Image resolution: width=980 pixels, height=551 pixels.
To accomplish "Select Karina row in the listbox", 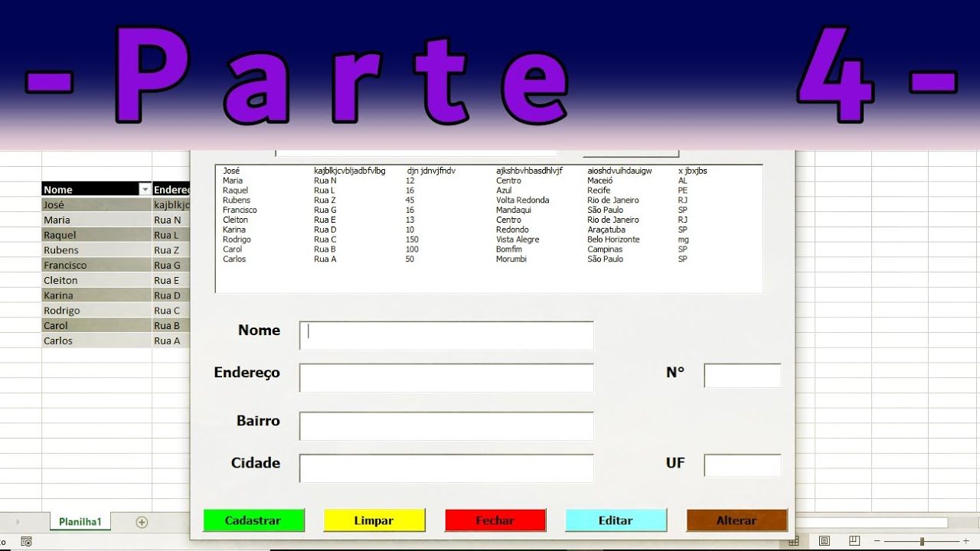I will [488, 230].
